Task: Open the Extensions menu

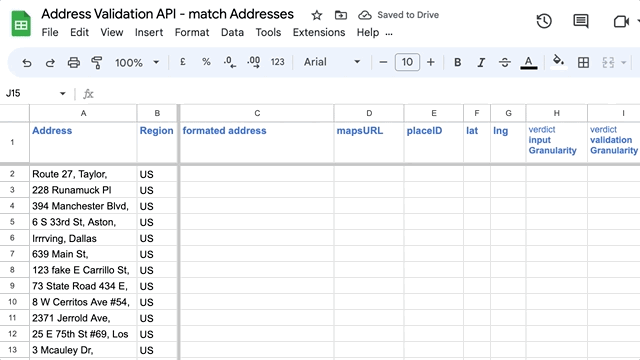Action: tap(319, 32)
